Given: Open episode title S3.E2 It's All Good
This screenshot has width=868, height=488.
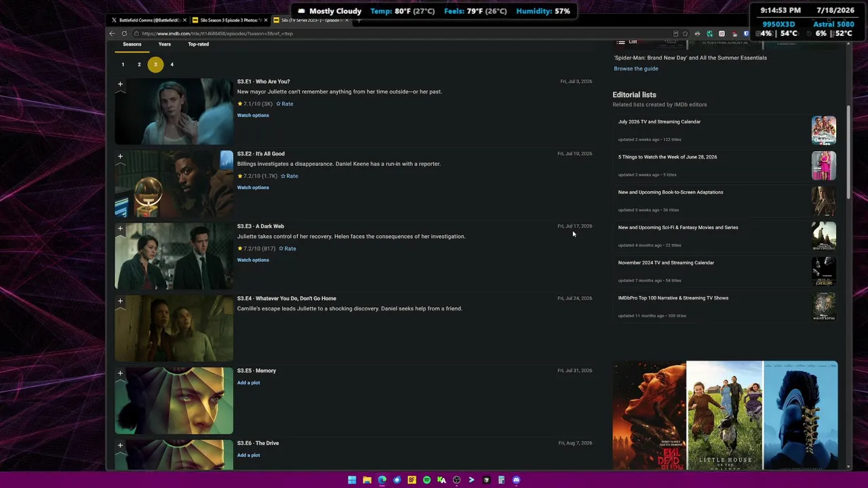Looking at the screenshot, I should click(261, 154).
